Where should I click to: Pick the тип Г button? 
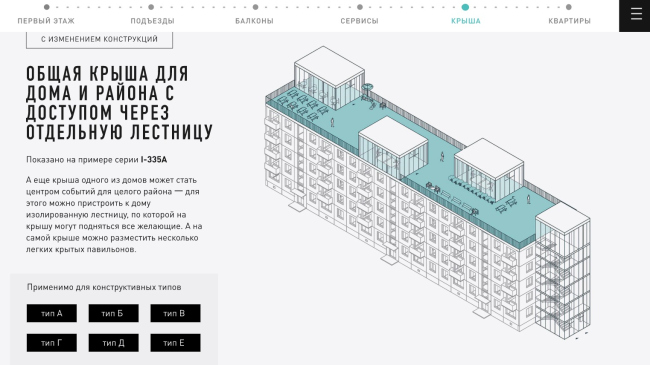pyautogui.click(x=52, y=343)
